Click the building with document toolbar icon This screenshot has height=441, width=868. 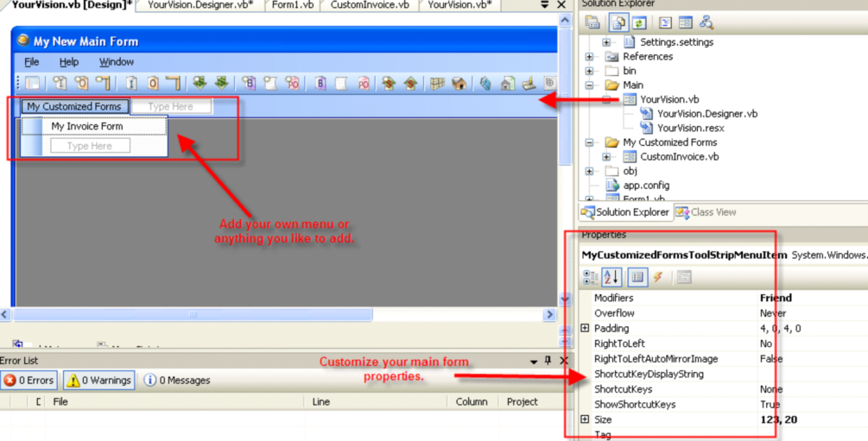point(507,84)
